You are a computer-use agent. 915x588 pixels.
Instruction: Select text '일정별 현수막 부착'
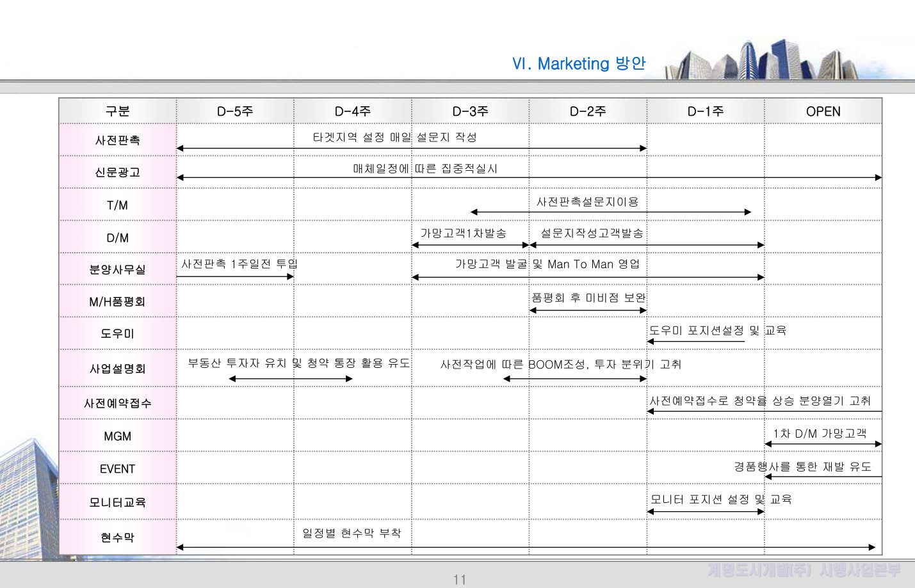tap(352, 533)
